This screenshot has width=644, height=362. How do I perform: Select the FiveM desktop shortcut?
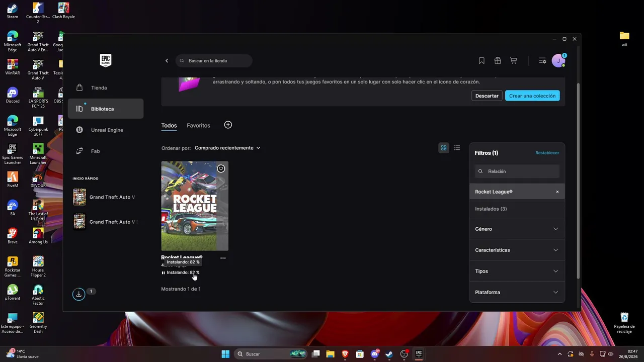[13, 180]
